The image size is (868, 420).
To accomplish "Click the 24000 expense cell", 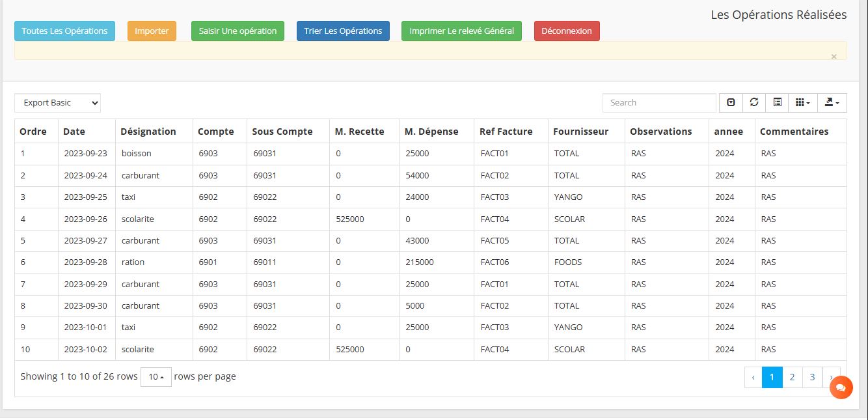I will coord(437,197).
